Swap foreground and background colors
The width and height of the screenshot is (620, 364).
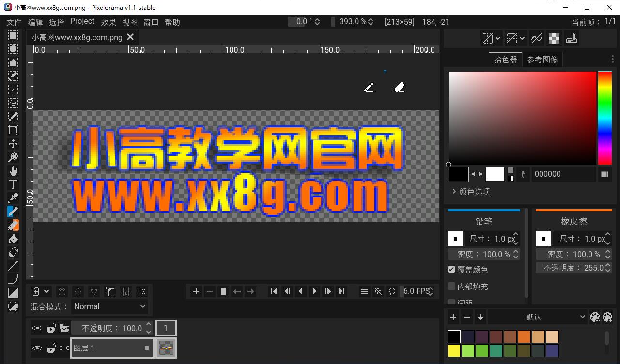pyautogui.click(x=477, y=174)
